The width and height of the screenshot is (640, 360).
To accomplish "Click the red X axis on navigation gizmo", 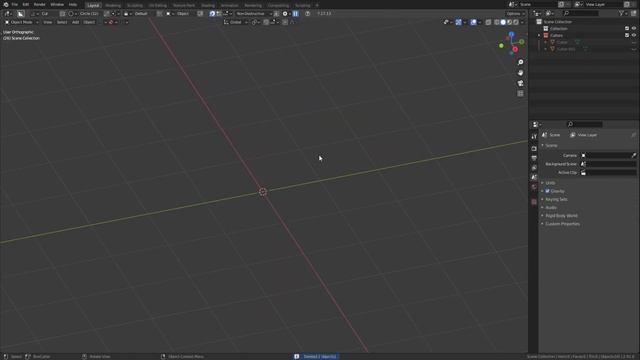I will click(x=515, y=49).
